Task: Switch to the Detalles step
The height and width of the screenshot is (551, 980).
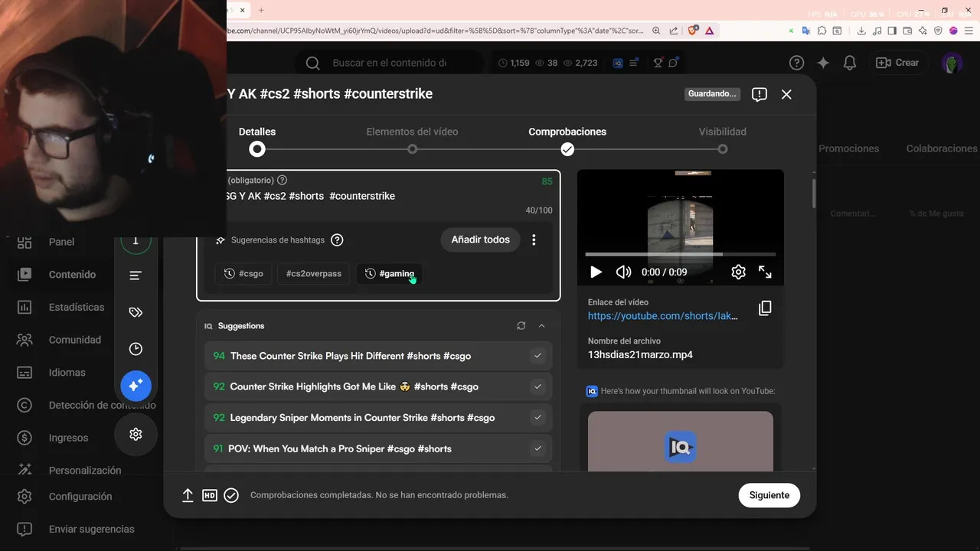Action: tap(257, 140)
